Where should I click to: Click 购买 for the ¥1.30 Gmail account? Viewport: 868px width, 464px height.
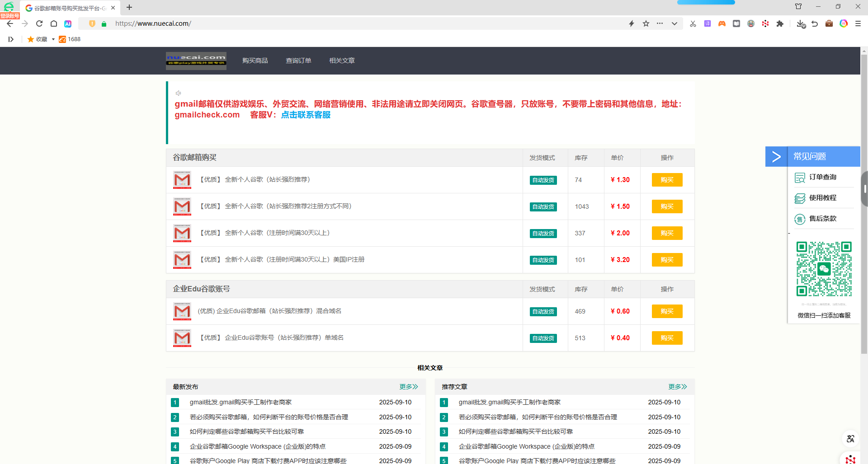(x=667, y=180)
